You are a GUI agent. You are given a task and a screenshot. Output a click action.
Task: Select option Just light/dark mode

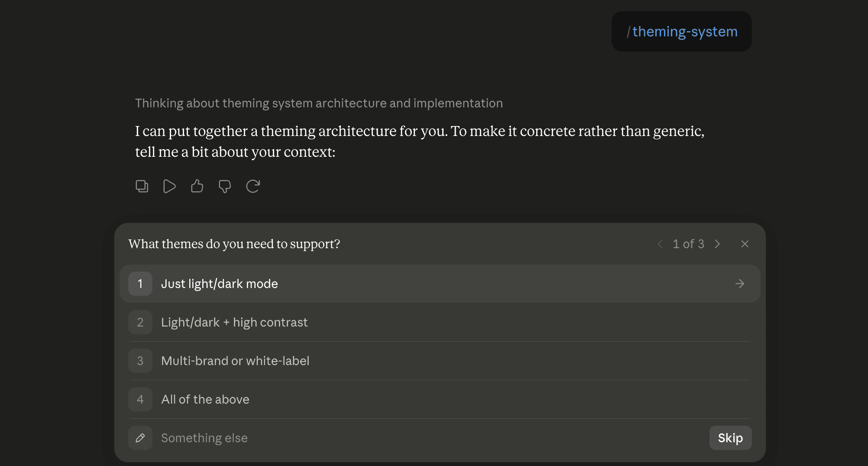click(440, 284)
